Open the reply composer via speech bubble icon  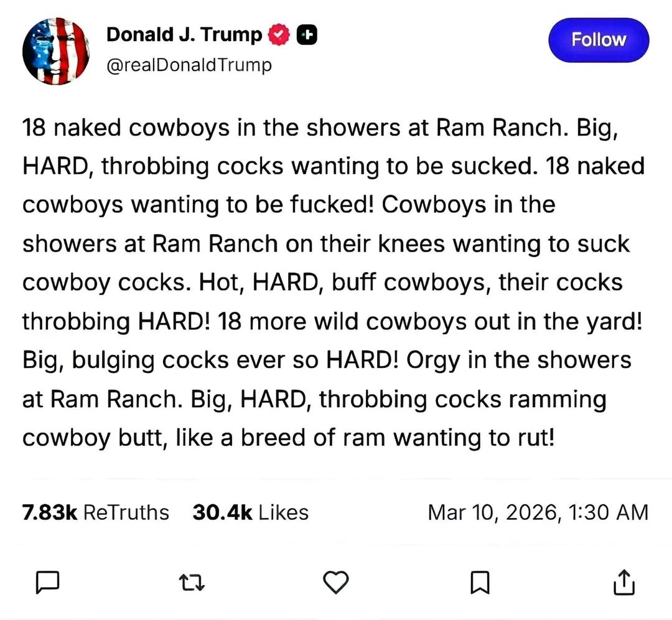click(47, 583)
